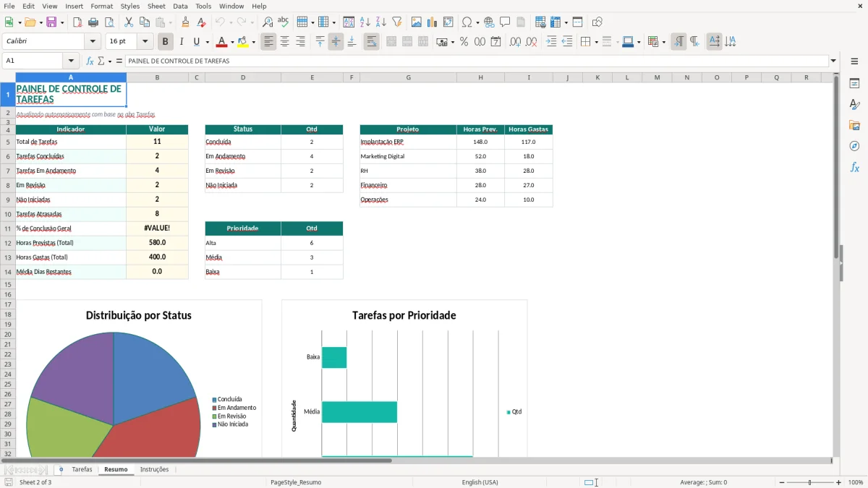This screenshot has height=488, width=868.
Task: Sort descending Z to A
Action: pyautogui.click(x=380, y=22)
